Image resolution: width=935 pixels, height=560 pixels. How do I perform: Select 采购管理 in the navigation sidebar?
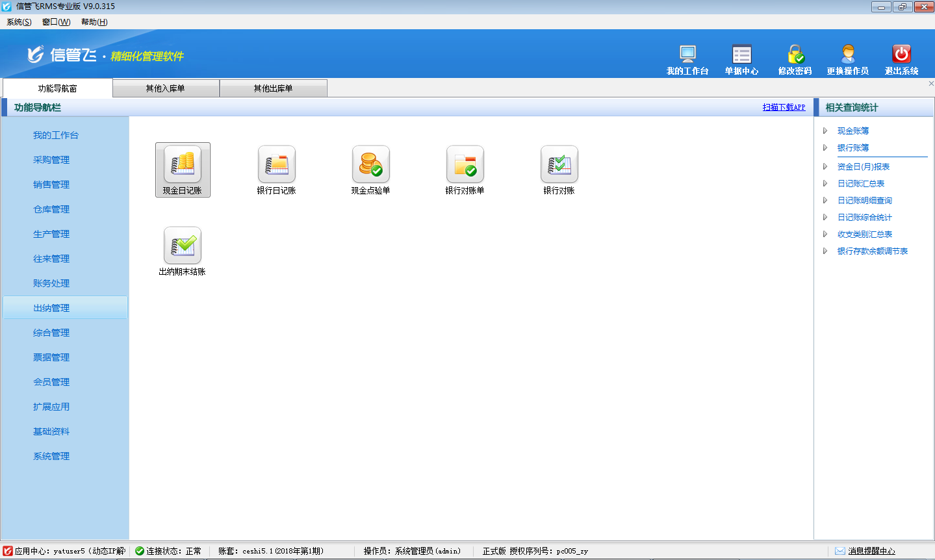[x=51, y=160]
